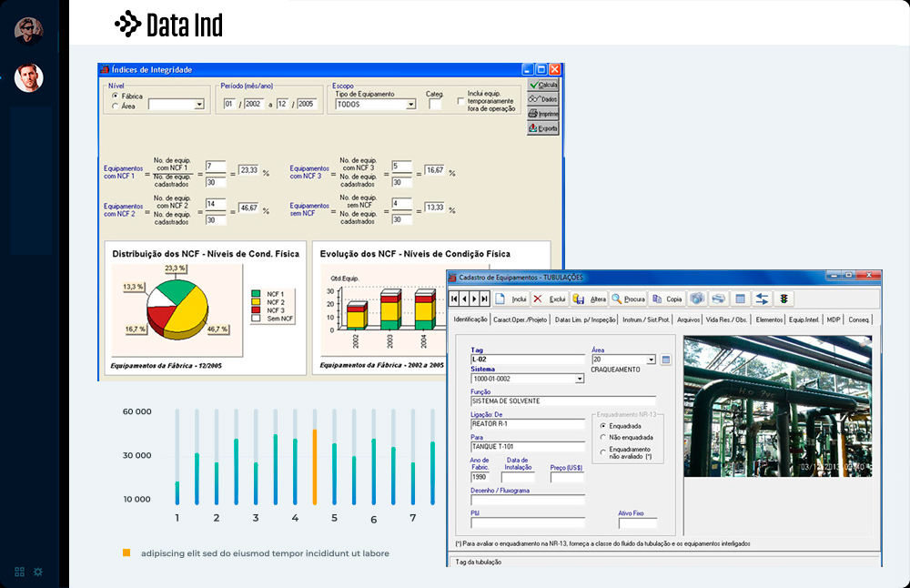Viewport: 910px width, 588px height.
Task: Switch to the Elementos tab
Action: [769, 319]
